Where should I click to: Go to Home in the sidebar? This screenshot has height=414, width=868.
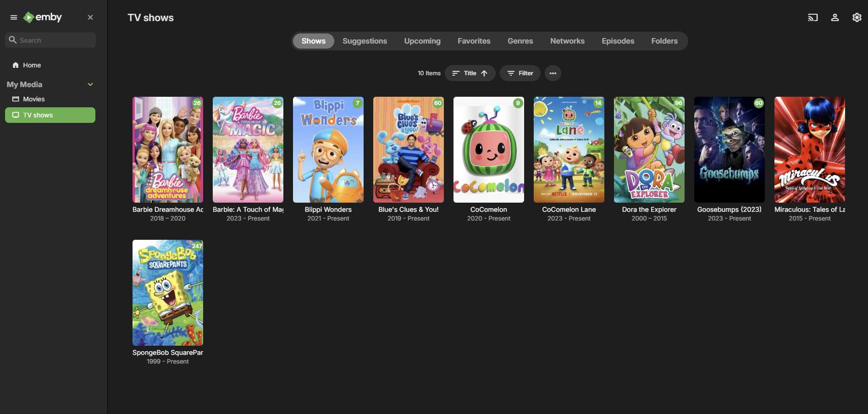click(50, 65)
